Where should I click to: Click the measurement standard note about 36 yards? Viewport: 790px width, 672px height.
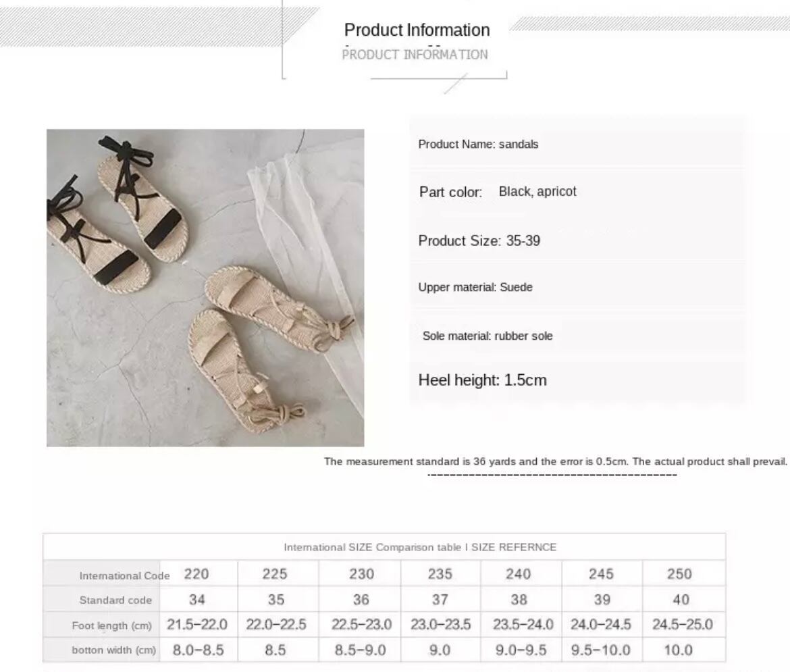pyautogui.click(x=556, y=461)
